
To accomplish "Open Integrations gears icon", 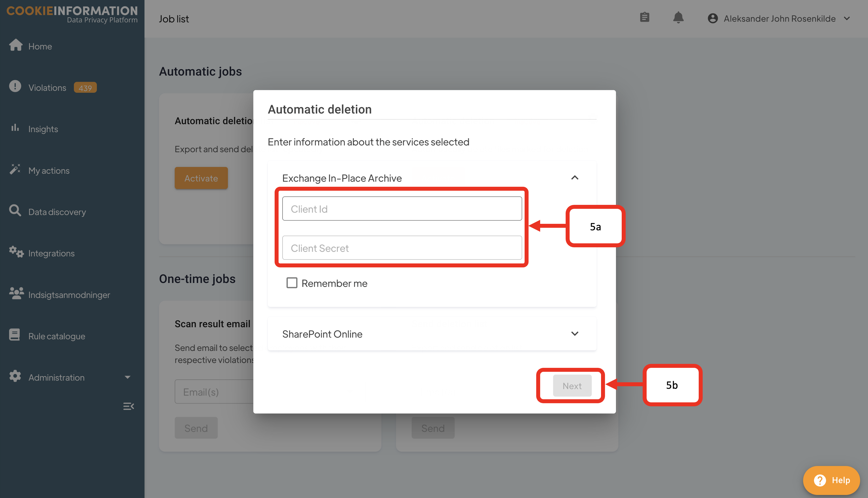I will click(16, 252).
